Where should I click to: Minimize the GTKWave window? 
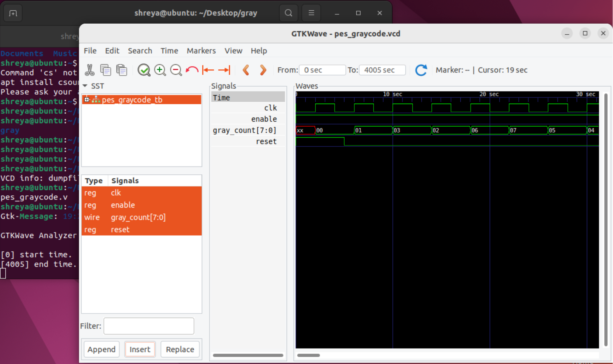click(567, 33)
